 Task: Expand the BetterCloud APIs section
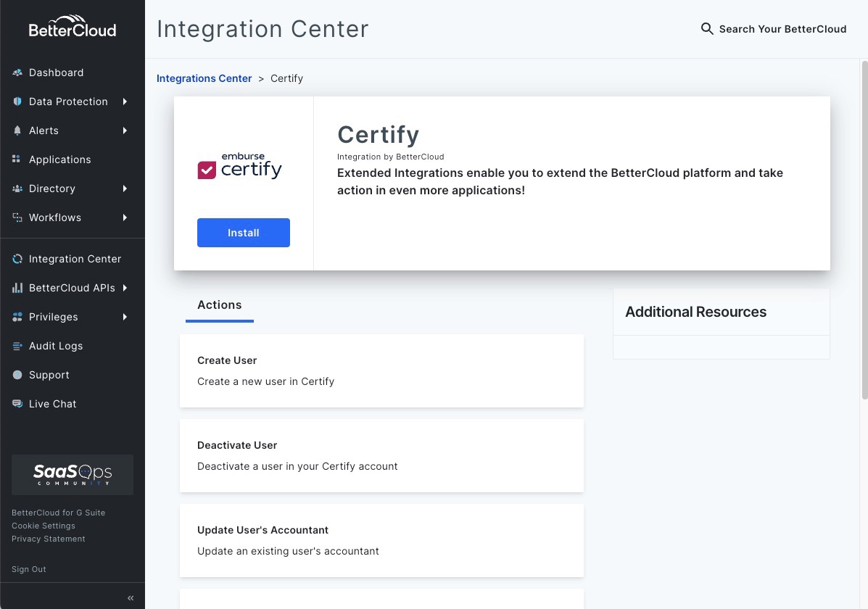pyautogui.click(x=124, y=288)
